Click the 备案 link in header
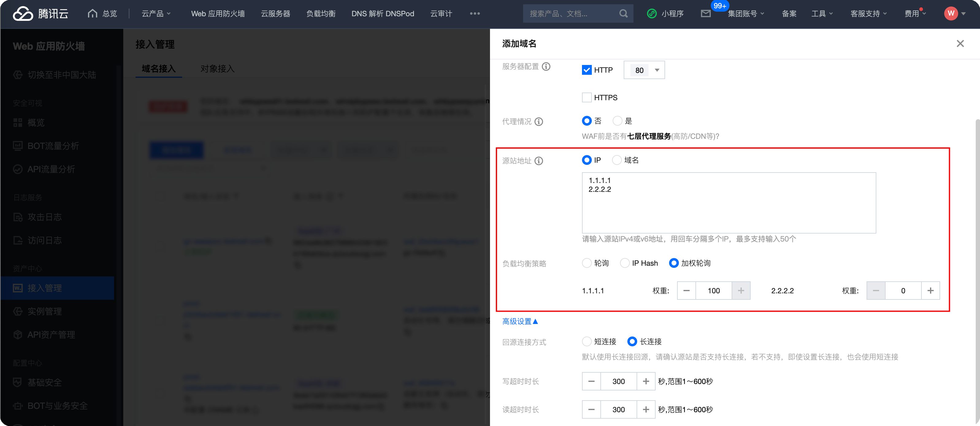Image resolution: width=980 pixels, height=426 pixels. (789, 14)
